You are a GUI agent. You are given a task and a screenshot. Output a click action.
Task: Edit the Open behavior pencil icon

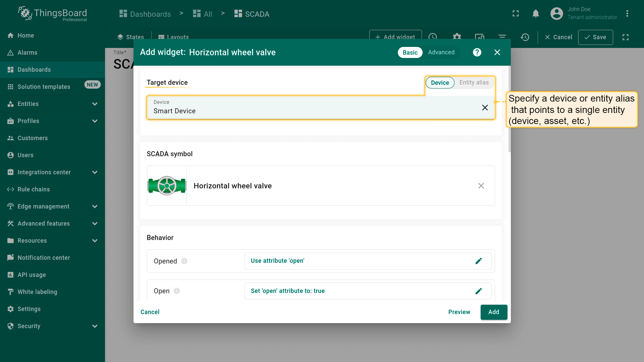point(479,291)
